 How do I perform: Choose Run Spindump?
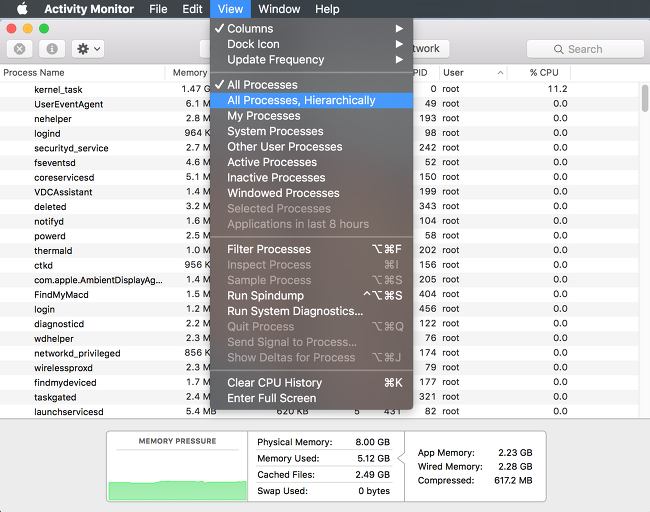pos(311,296)
